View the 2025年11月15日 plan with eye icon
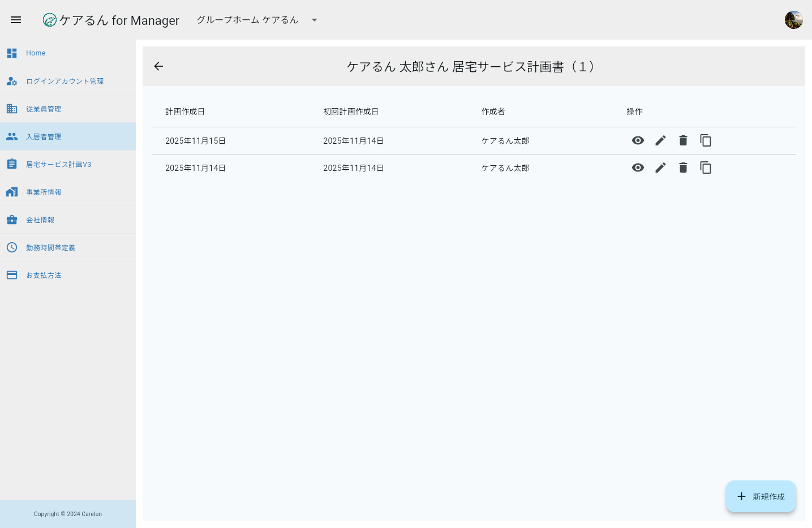Image resolution: width=812 pixels, height=528 pixels. point(638,140)
